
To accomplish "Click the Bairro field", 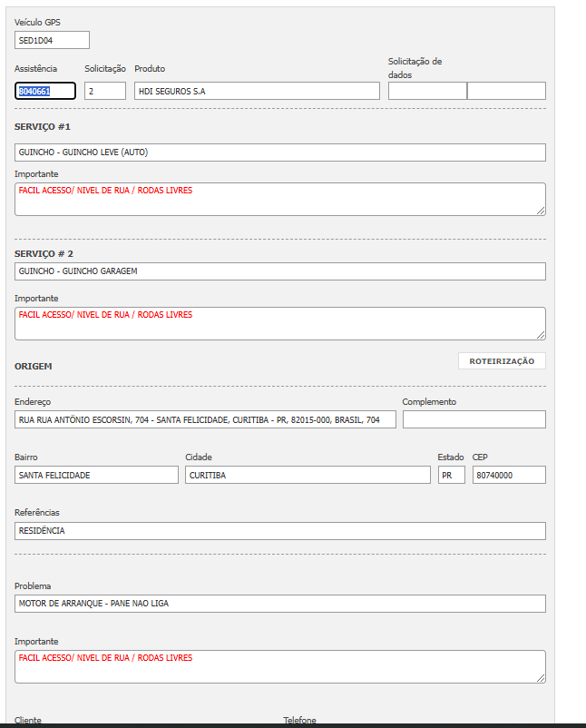I will click(97, 475).
